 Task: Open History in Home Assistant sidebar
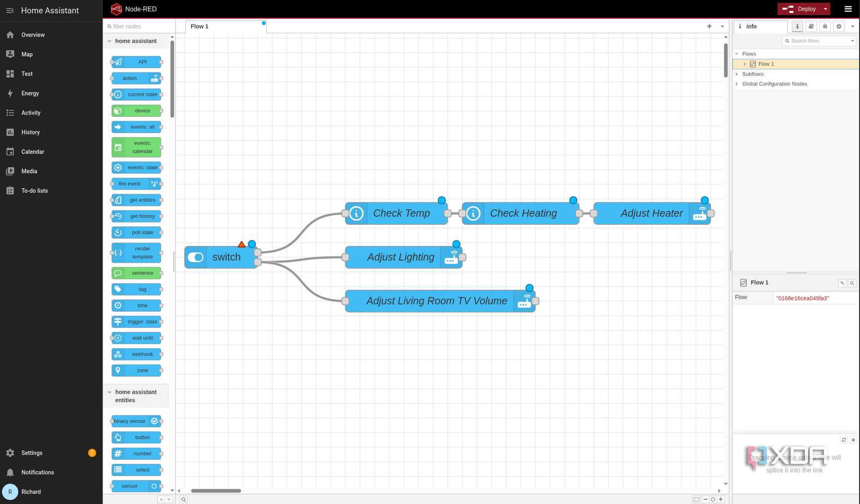pos(51,132)
